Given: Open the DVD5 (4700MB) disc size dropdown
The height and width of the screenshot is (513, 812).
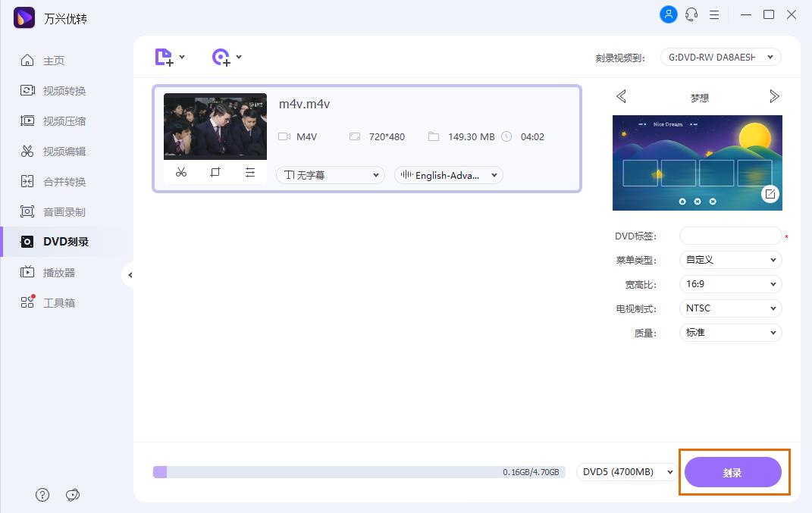Looking at the screenshot, I should 626,471.
